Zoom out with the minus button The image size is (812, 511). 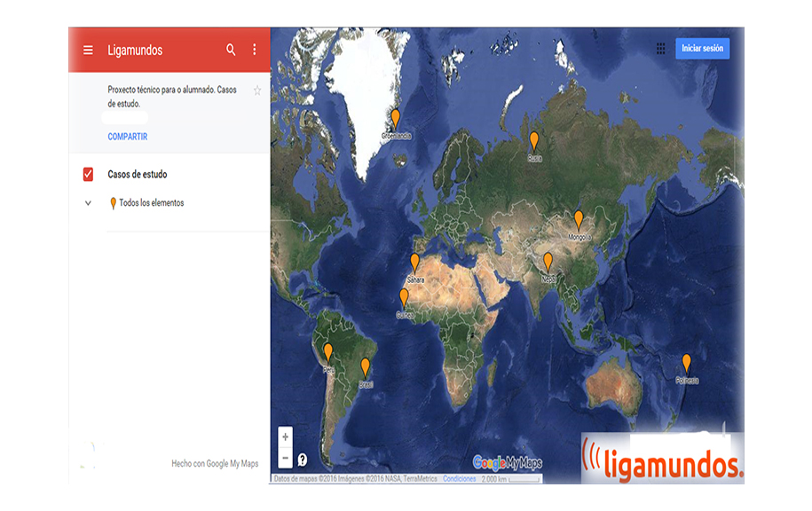(x=286, y=458)
